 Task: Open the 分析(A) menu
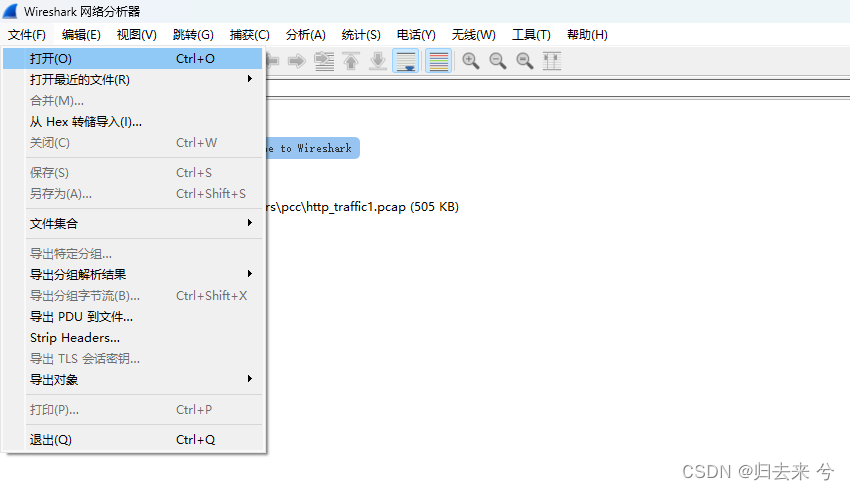tap(306, 35)
